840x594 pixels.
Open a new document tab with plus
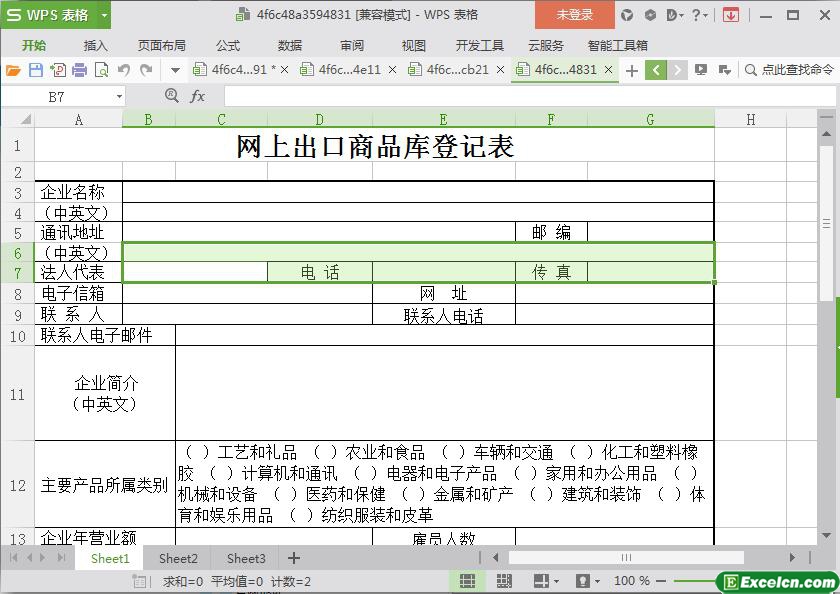631,70
